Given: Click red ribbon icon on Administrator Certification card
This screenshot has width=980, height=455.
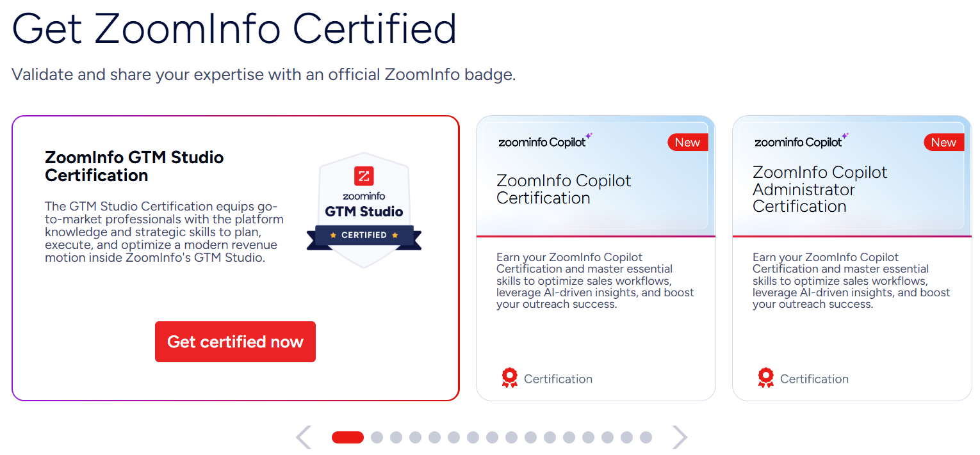Looking at the screenshot, I should pyautogui.click(x=765, y=378).
